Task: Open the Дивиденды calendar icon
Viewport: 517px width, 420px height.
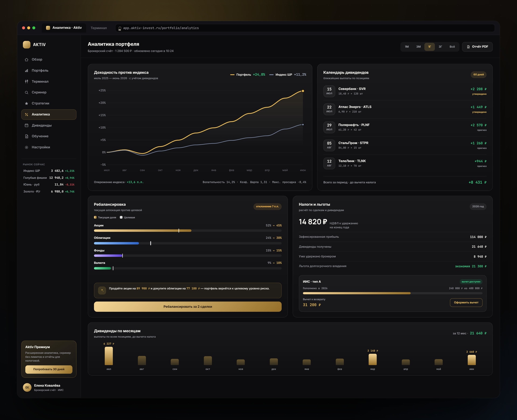Action: pos(26,125)
